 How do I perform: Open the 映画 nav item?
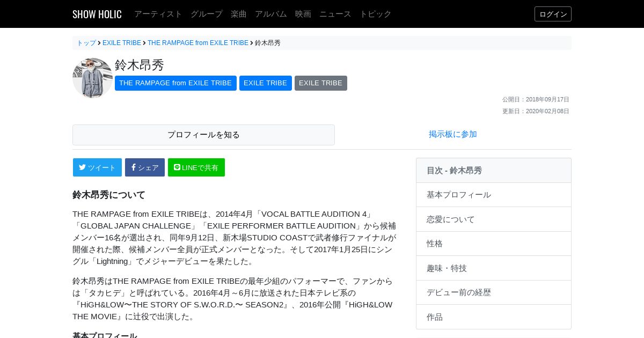point(303,14)
